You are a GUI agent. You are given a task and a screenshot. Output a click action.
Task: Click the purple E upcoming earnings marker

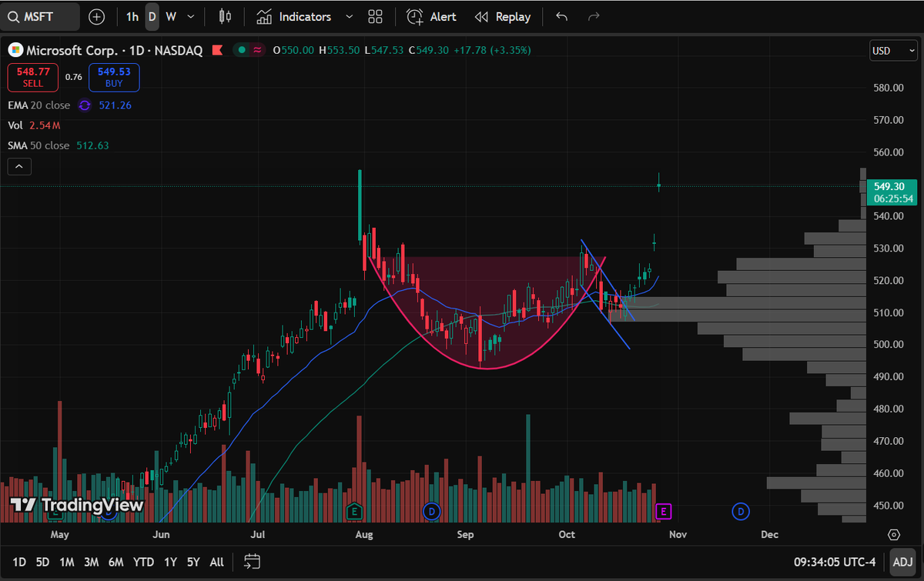[664, 511]
